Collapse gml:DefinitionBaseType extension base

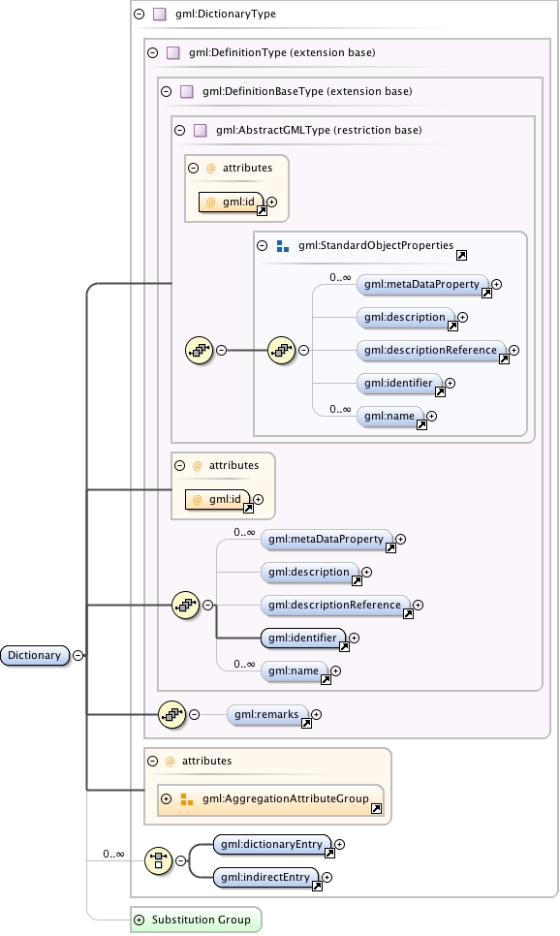(167, 91)
